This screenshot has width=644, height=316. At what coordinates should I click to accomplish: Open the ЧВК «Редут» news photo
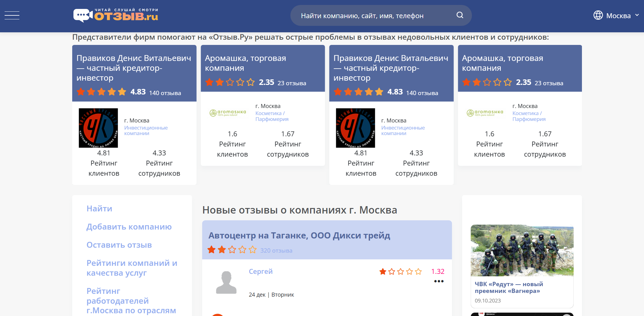click(522, 250)
